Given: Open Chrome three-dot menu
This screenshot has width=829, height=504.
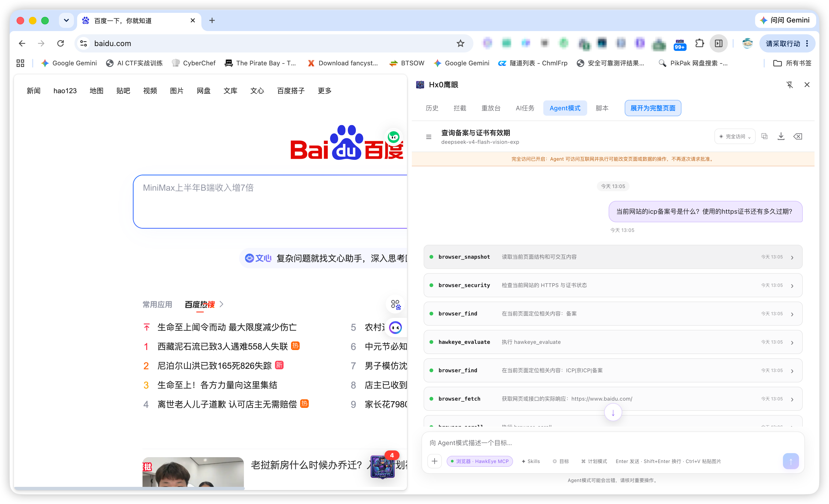Looking at the screenshot, I should 807,43.
